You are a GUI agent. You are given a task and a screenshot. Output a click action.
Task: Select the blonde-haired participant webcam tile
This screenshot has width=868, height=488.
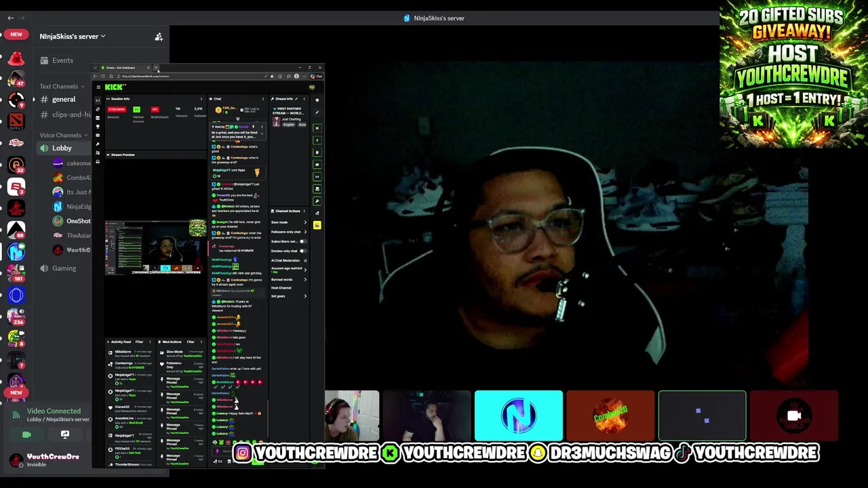[352, 415]
